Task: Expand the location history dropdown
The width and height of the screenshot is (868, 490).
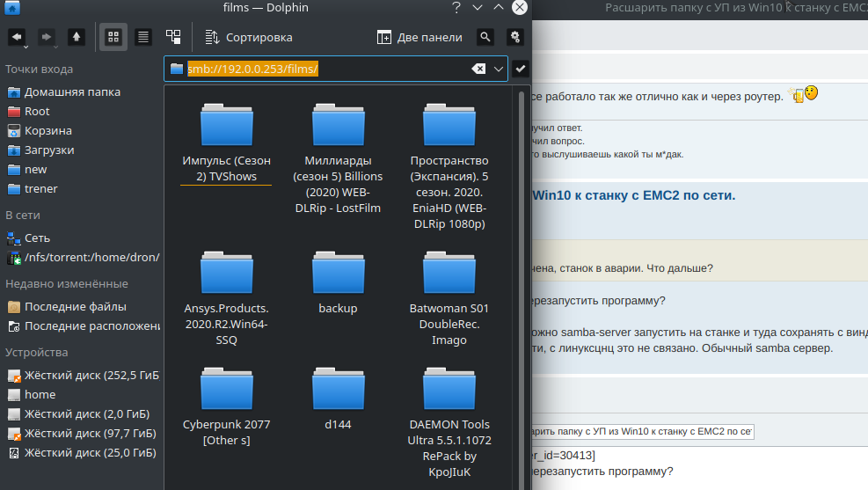Action: [499, 69]
